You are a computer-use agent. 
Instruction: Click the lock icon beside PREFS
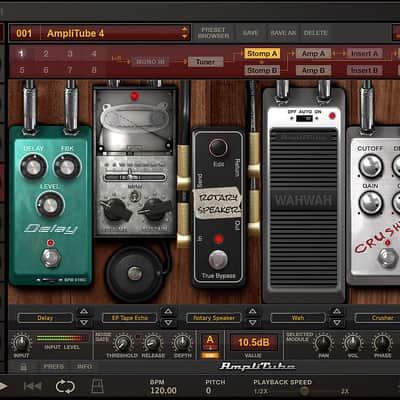[23, 367]
